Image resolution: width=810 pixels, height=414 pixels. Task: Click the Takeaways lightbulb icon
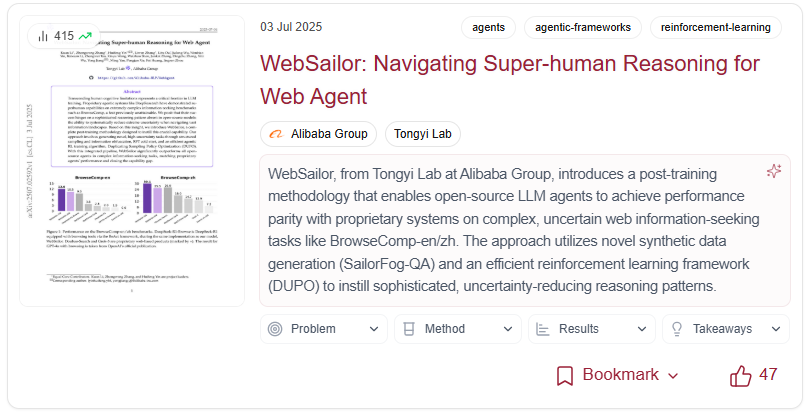[x=676, y=329]
